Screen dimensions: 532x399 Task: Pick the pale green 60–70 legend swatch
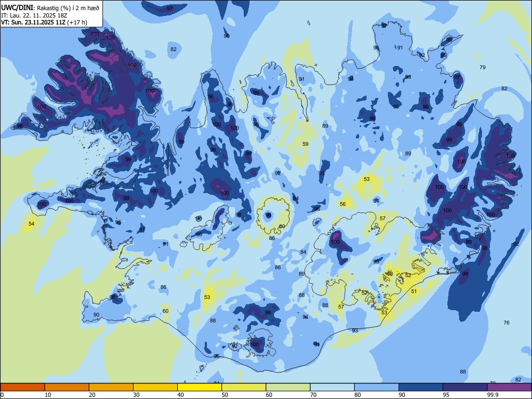click(288, 387)
